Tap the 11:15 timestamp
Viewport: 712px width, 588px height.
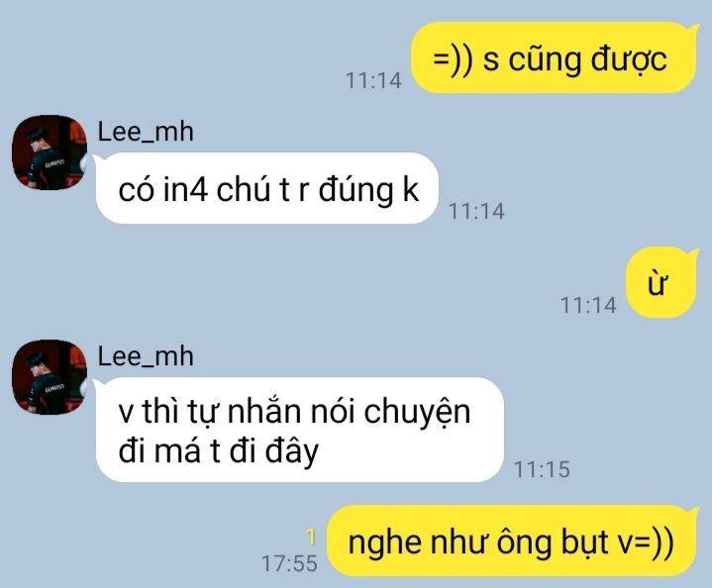(542, 469)
